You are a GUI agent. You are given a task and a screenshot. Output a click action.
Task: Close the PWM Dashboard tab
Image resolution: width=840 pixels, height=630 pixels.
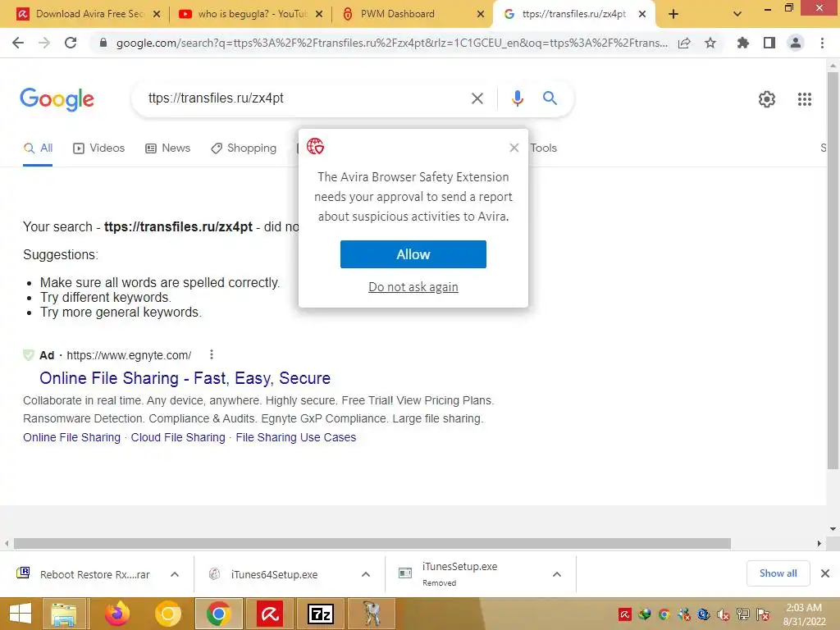[x=481, y=15]
